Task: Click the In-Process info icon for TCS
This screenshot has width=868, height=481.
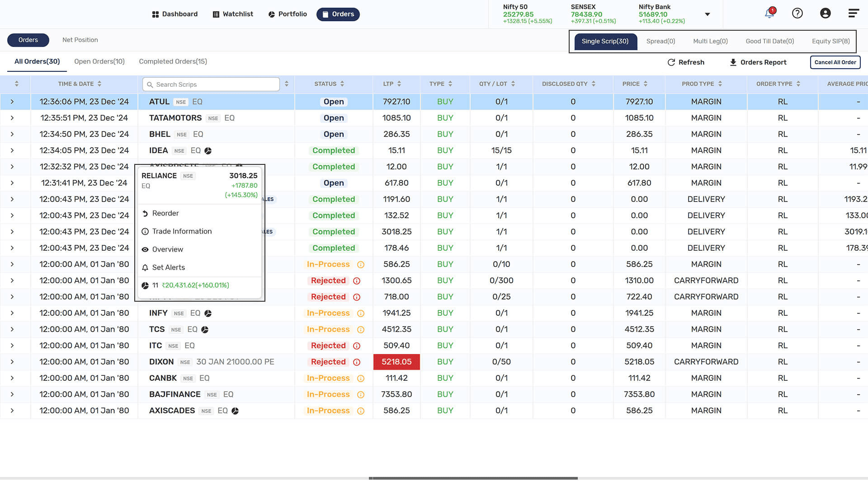Action: [x=361, y=330]
